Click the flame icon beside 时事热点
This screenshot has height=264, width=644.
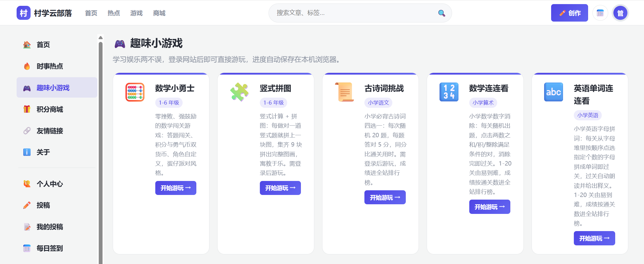(27, 66)
